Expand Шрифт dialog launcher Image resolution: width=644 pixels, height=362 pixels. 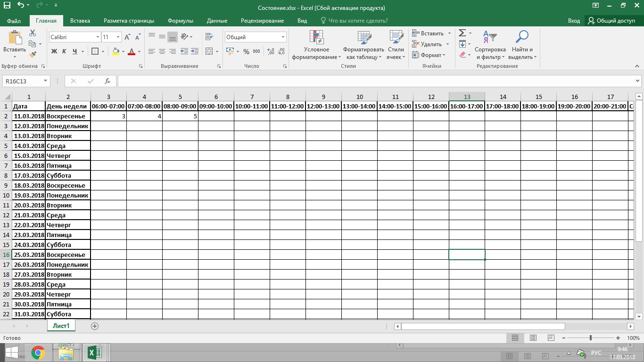(x=140, y=66)
